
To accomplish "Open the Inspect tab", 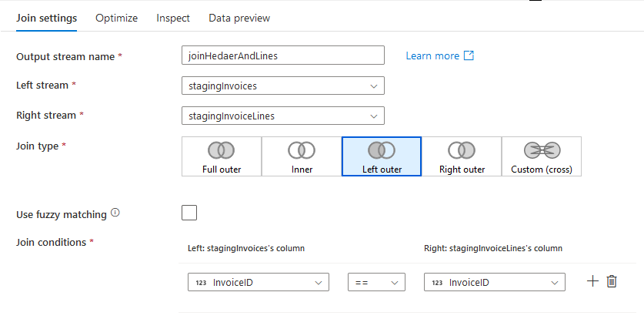I will click(173, 18).
